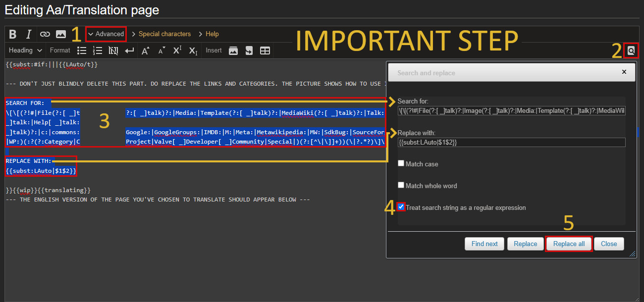Click the Find next button

coord(484,244)
